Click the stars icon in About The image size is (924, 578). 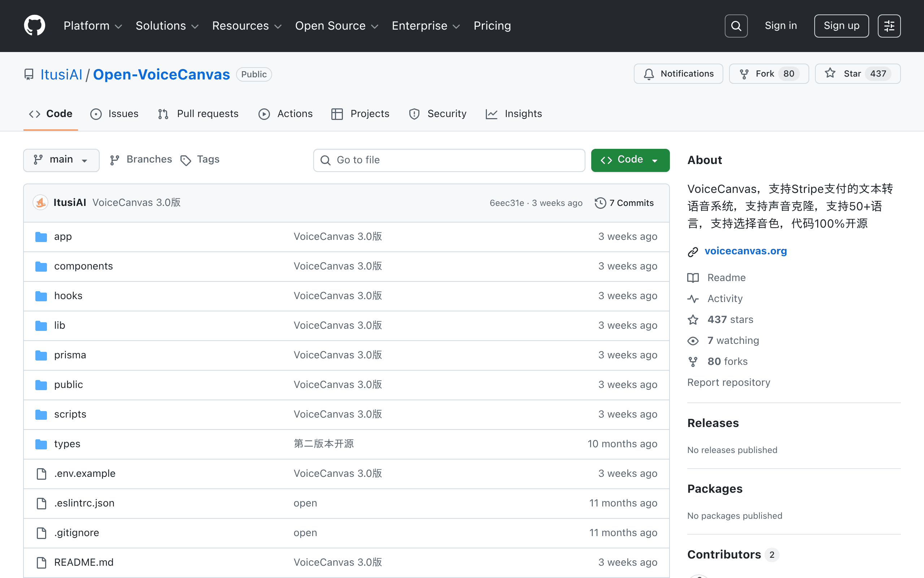coord(693,320)
